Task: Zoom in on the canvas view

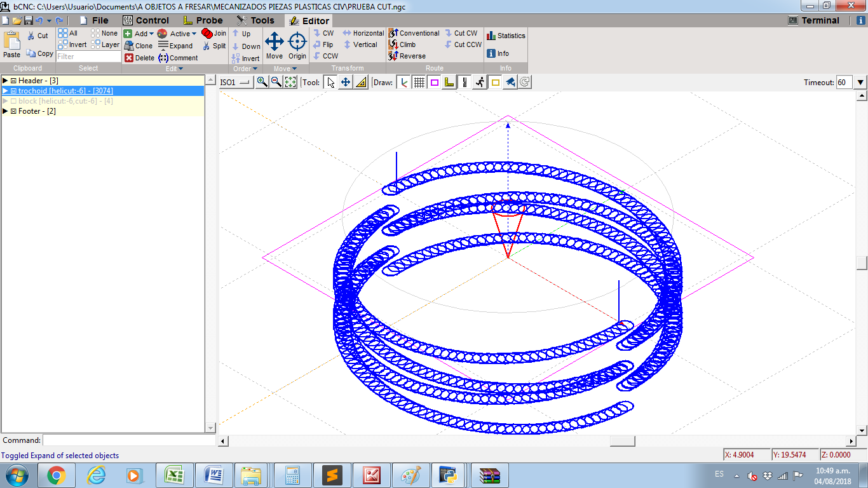Action: pyautogui.click(x=262, y=82)
